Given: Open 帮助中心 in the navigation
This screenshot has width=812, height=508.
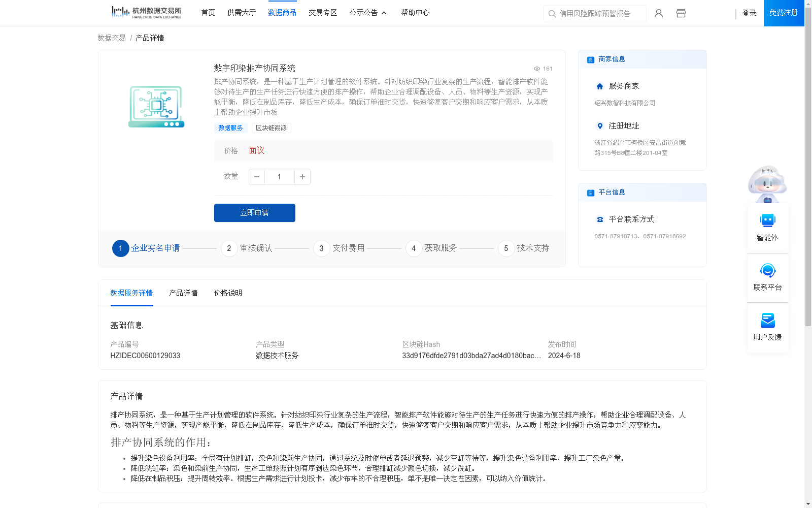Looking at the screenshot, I should click(415, 13).
